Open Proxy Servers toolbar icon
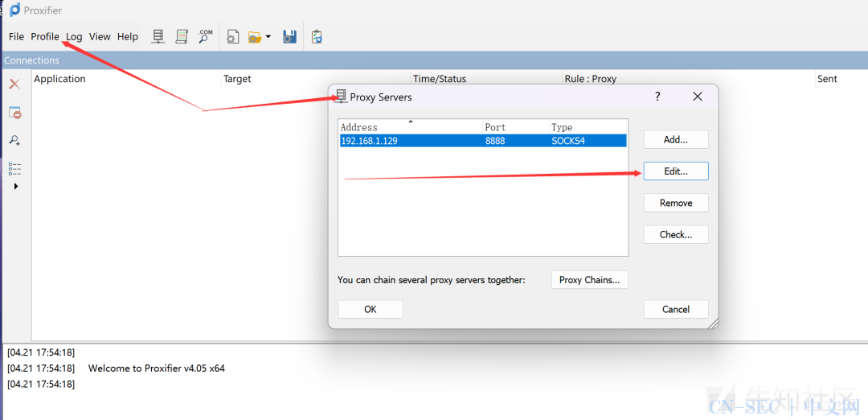 click(158, 36)
